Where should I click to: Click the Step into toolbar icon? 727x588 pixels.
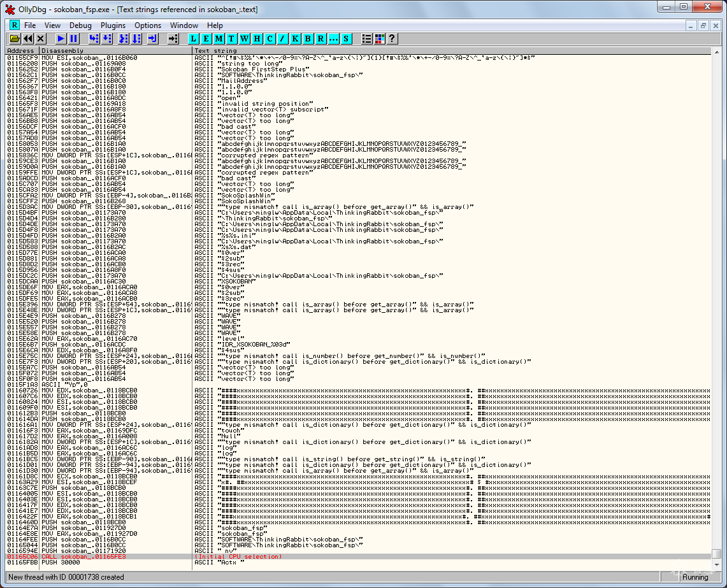click(94, 39)
